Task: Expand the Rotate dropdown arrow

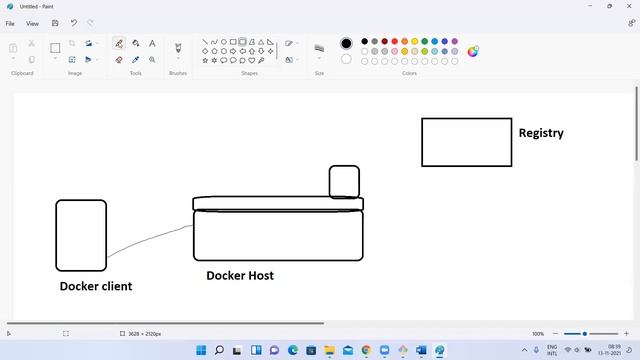Action: [97, 43]
